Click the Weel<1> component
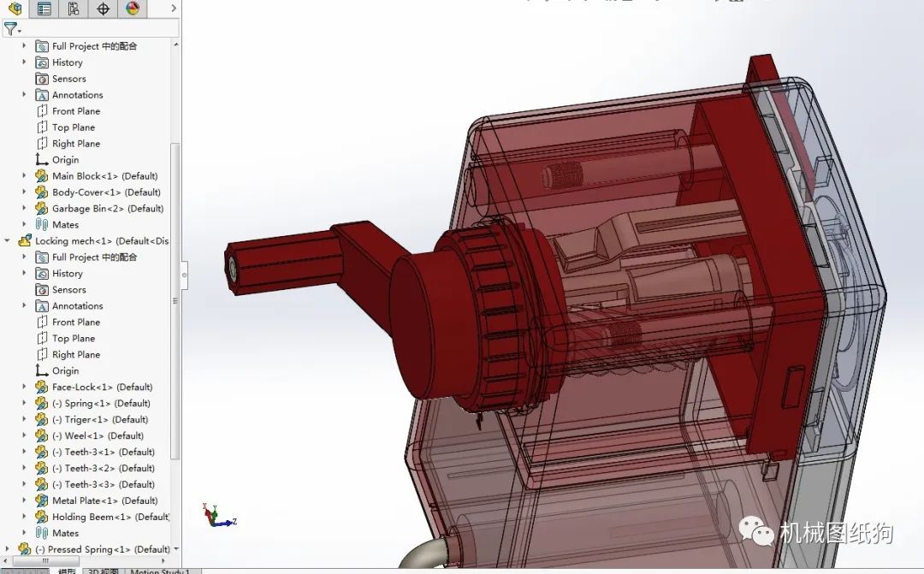This screenshot has width=924, height=574. pyautogui.click(x=80, y=435)
